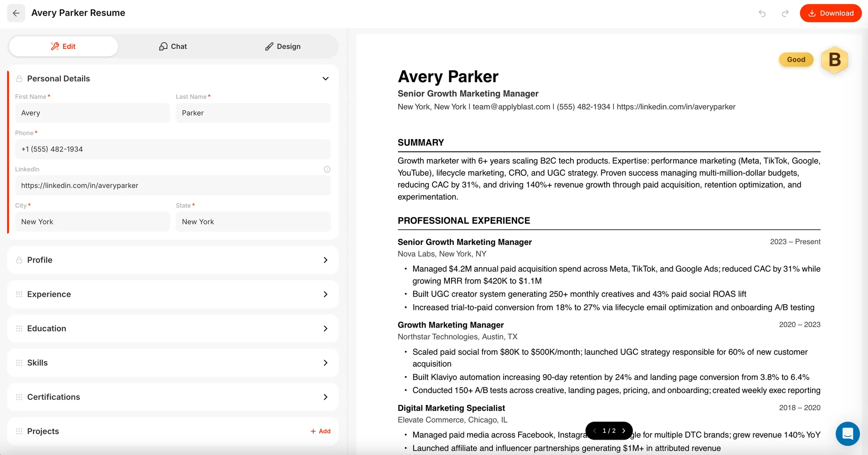Click the Avery Parker name heading
The height and width of the screenshot is (455, 868).
pos(448,77)
